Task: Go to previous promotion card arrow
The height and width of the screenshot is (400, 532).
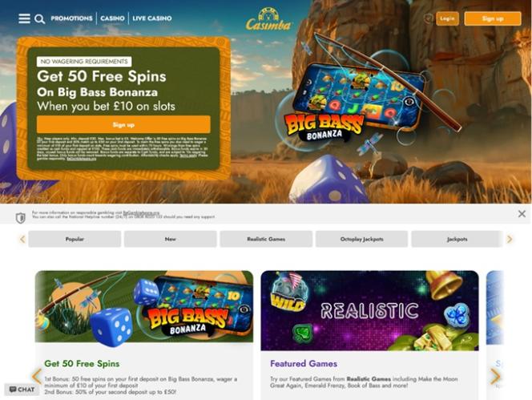Action: coord(36,376)
